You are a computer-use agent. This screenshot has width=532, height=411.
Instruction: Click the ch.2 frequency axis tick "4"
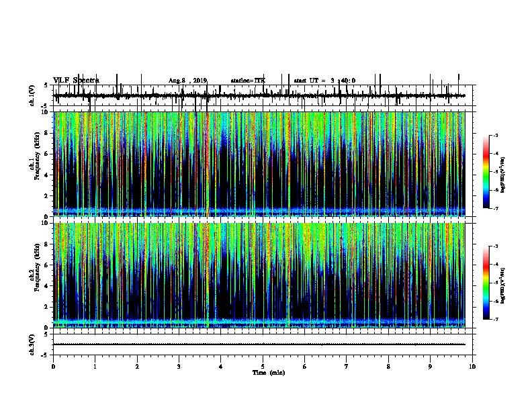coord(46,286)
